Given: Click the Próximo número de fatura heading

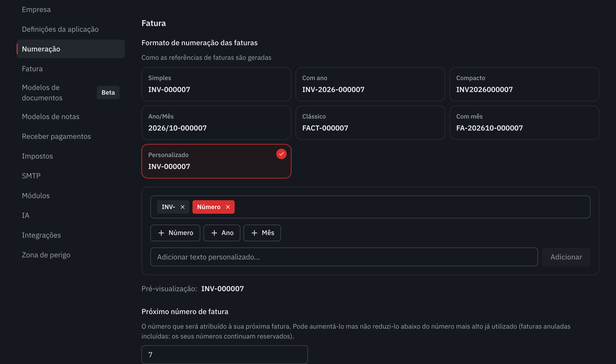Looking at the screenshot, I should pos(185,311).
